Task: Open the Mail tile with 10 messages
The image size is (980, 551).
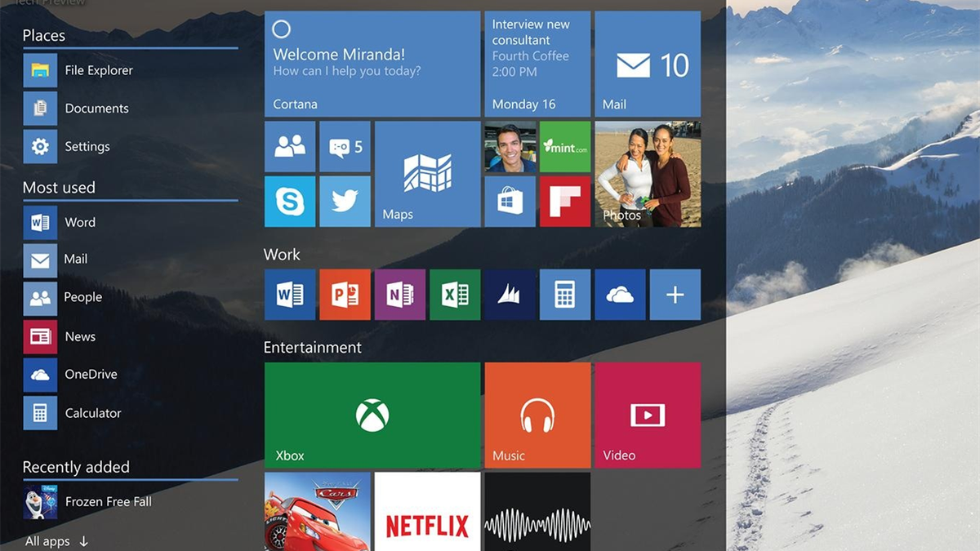Action: pyautogui.click(x=648, y=64)
